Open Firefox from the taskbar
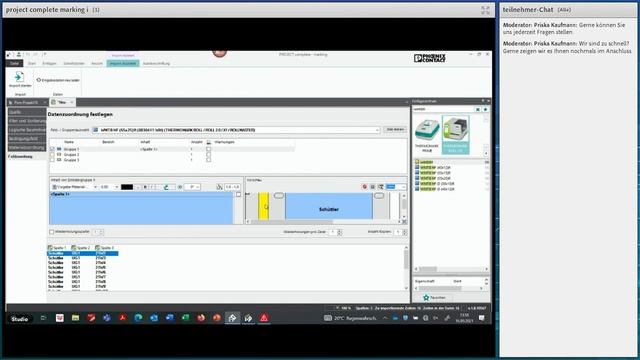Viewport: 640px width, 360px height. [x=201, y=318]
